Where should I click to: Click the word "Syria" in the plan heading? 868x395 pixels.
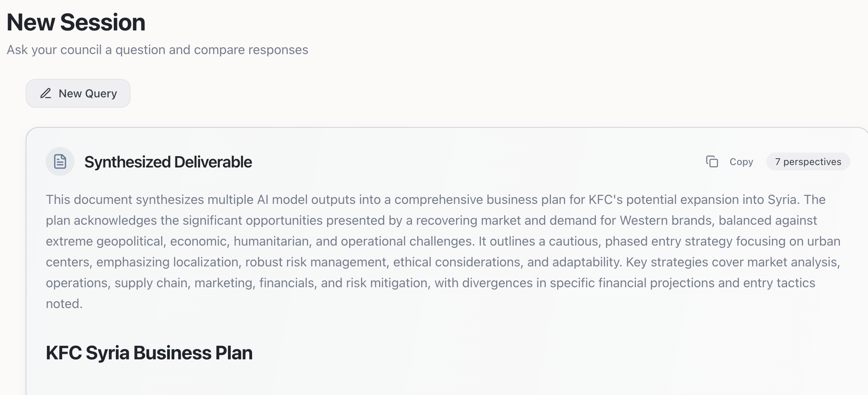coord(107,353)
